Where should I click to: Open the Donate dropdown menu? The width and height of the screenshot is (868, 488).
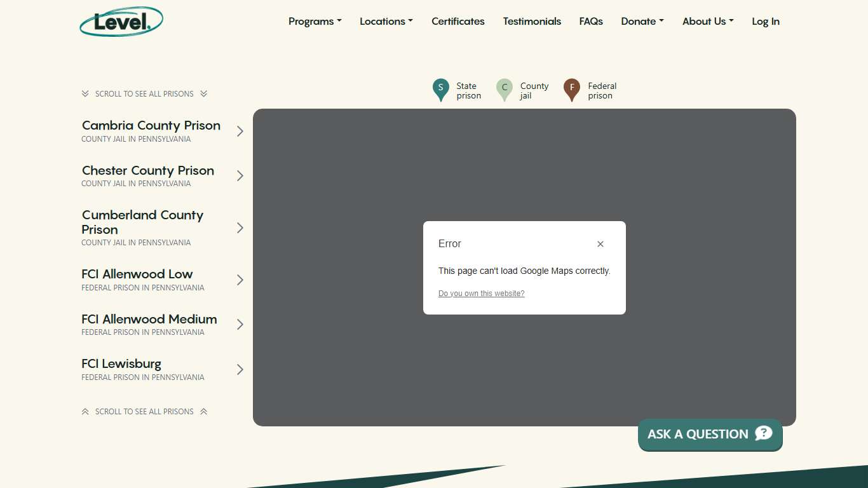642,22
